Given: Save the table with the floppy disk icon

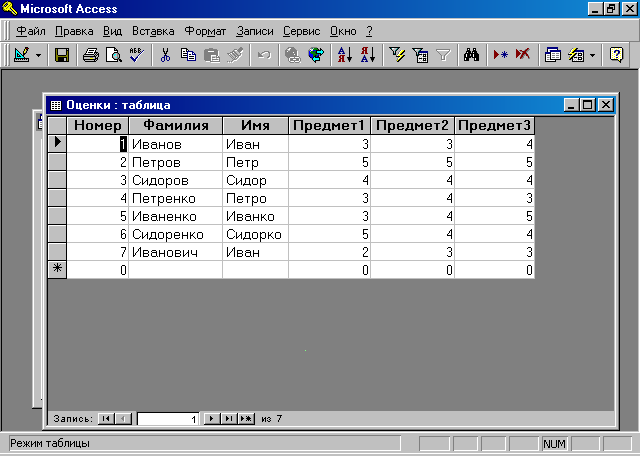Looking at the screenshot, I should point(62,55).
